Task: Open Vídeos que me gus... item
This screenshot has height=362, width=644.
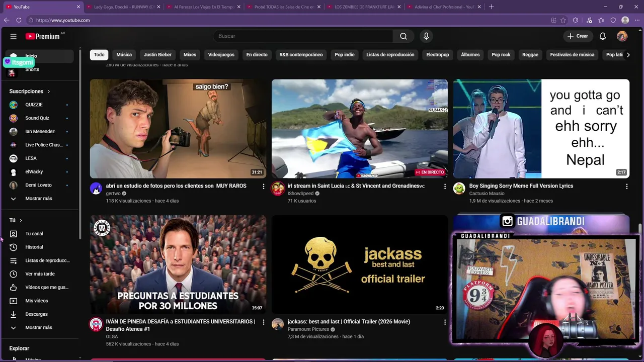Action: (x=40, y=287)
